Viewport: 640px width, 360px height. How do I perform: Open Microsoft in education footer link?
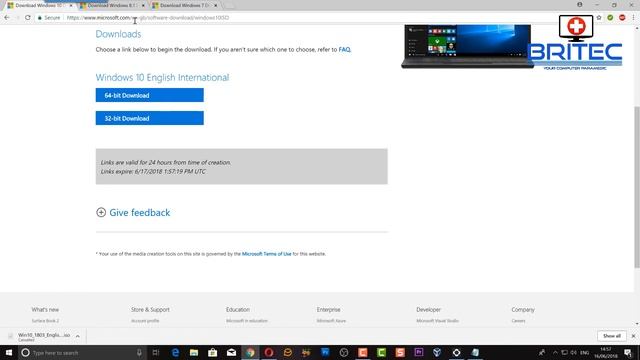[x=247, y=321]
